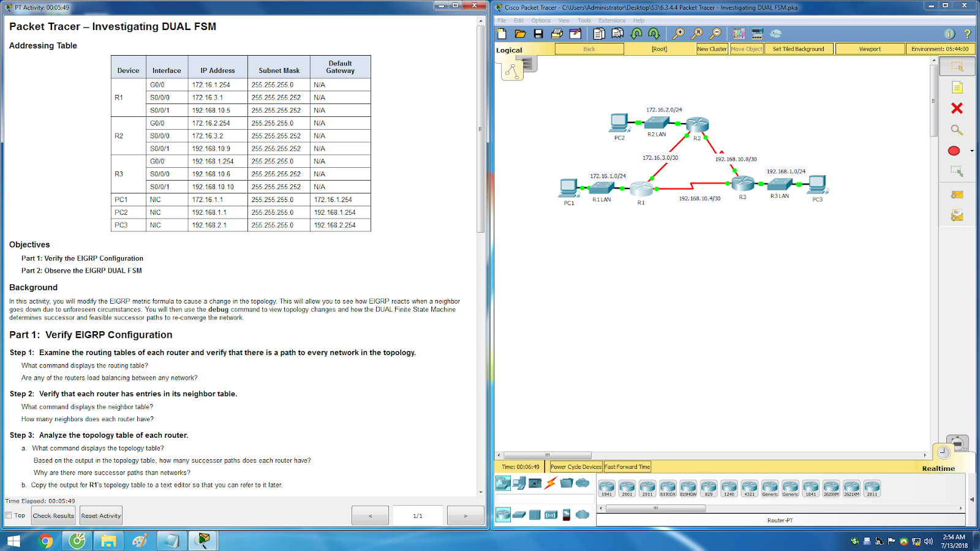Open a file with the folder icon
The height and width of the screenshot is (551, 980).
521,34
